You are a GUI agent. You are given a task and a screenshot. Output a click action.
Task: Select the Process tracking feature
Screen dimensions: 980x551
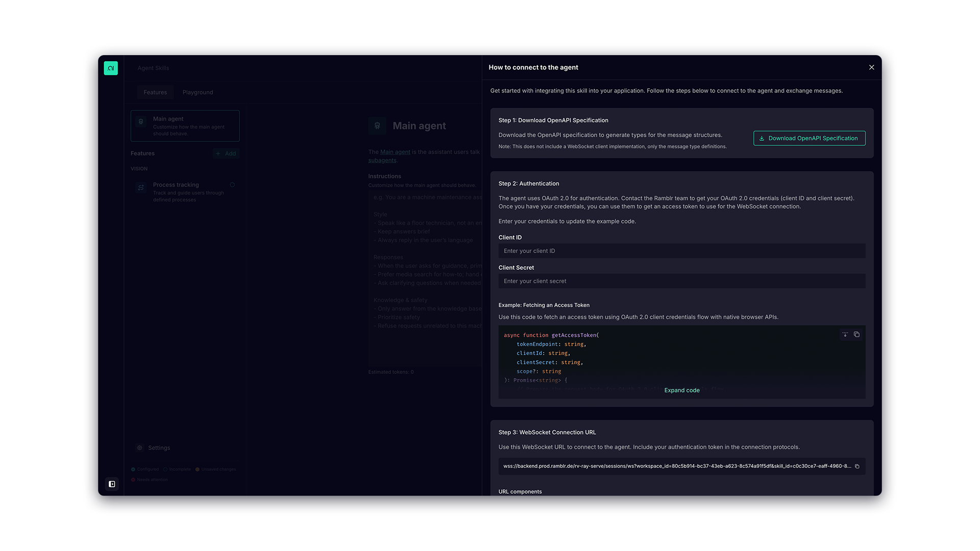tap(185, 192)
